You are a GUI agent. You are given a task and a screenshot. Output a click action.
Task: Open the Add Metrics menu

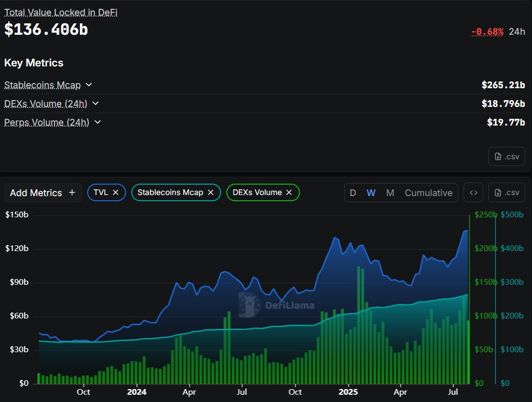(43, 192)
